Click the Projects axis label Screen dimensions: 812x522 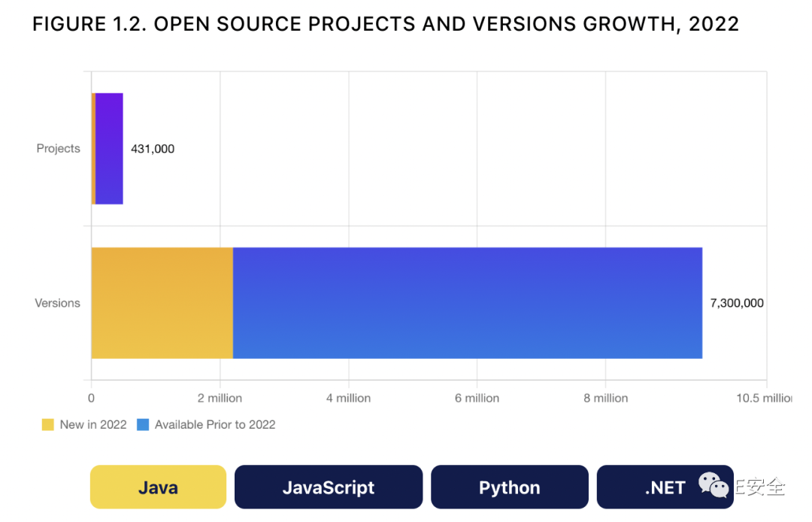click(x=58, y=149)
